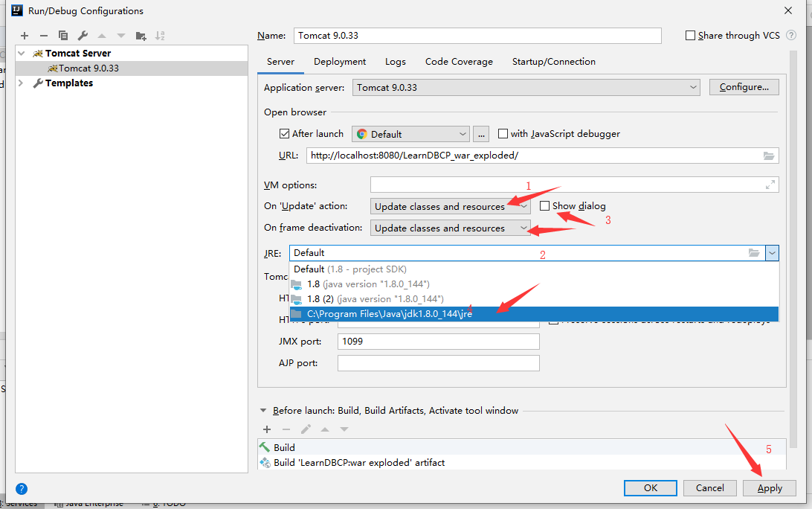812x509 pixels.
Task: Toggle Share through VCS checkbox
Action: tap(690, 35)
